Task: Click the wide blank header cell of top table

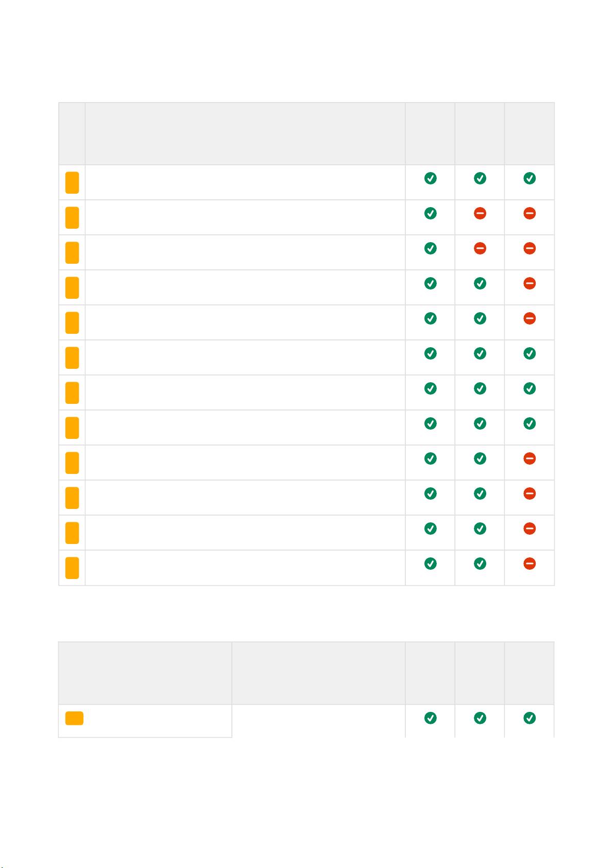Action: pyautogui.click(x=245, y=133)
